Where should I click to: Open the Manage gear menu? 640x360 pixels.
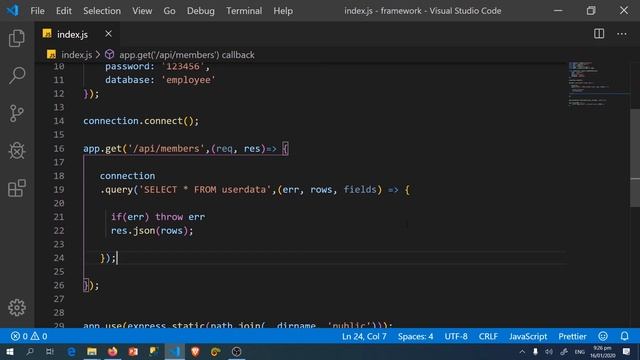point(17,307)
